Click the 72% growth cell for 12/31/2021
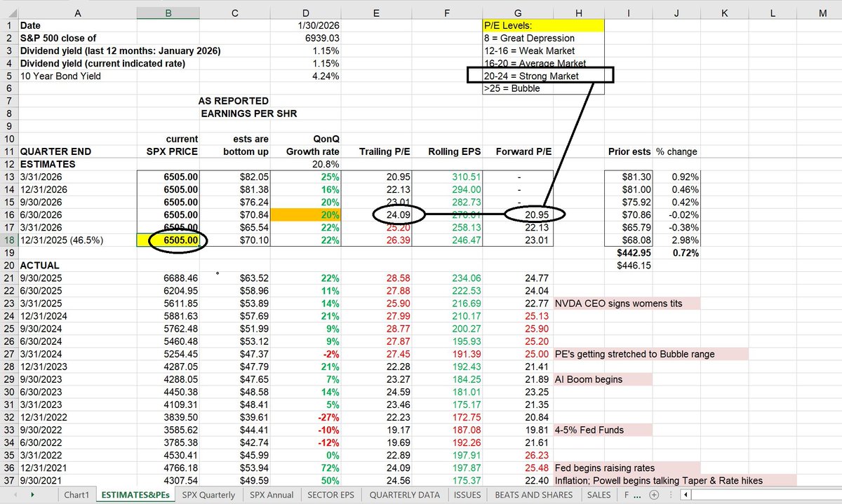Screen dimensions: 842x504 tap(307, 468)
